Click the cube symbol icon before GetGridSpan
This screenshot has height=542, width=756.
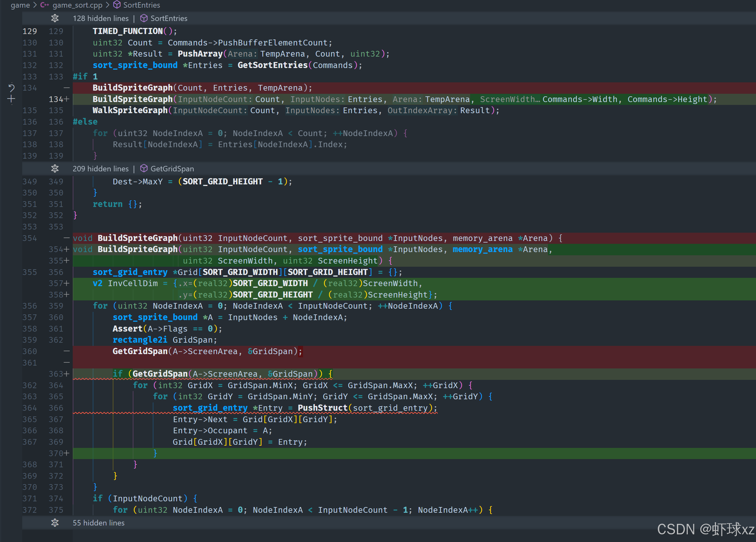pyautogui.click(x=144, y=169)
